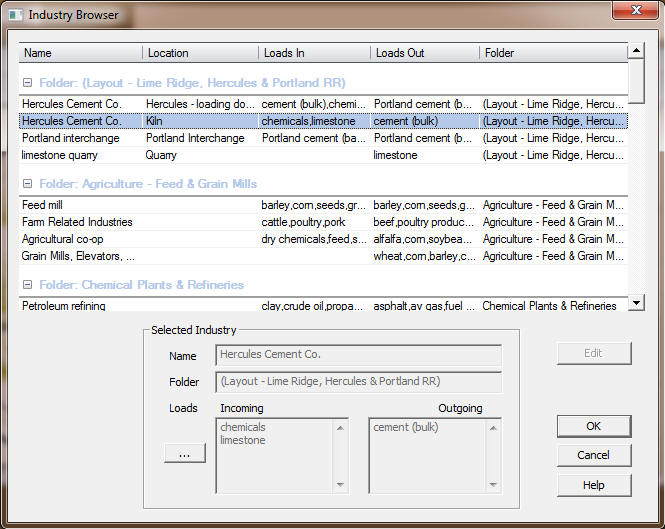Click the Folder field of selected industry
The width and height of the screenshot is (665, 529).
[359, 381]
